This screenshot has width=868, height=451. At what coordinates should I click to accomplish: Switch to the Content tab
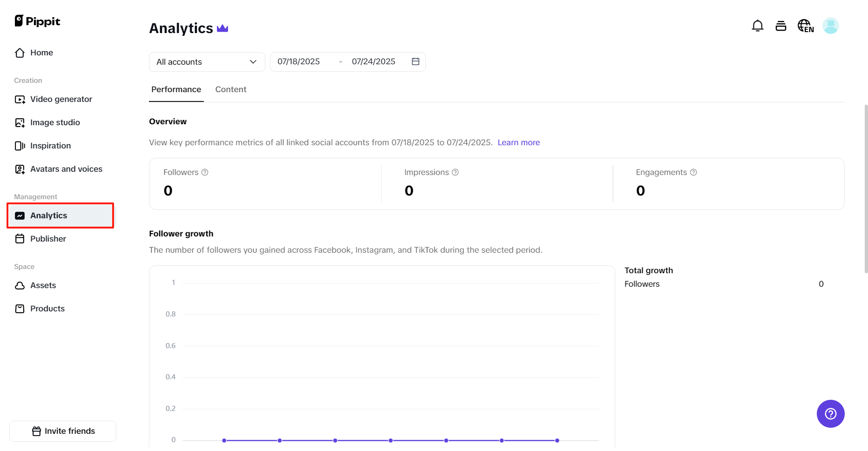click(231, 89)
